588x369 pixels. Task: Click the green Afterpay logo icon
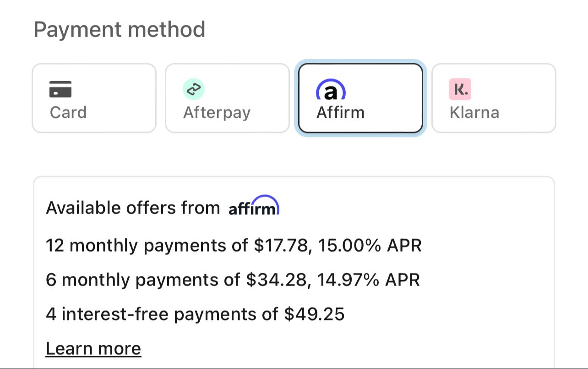pyautogui.click(x=194, y=89)
